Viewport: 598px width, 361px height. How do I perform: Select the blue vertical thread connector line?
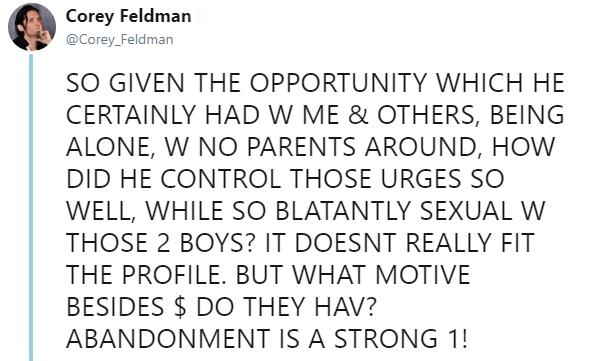[31, 207]
